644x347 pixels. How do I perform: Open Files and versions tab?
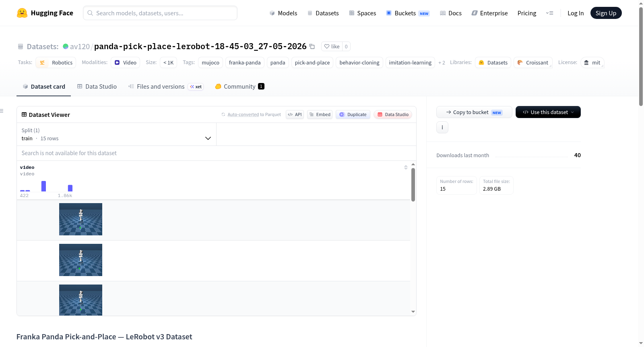(x=166, y=86)
